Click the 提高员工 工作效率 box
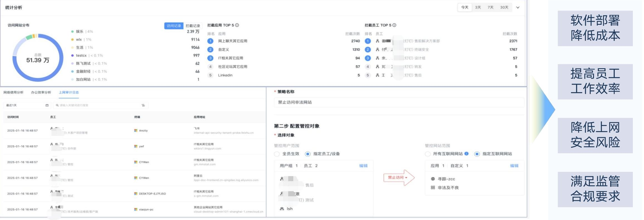 tap(595, 82)
